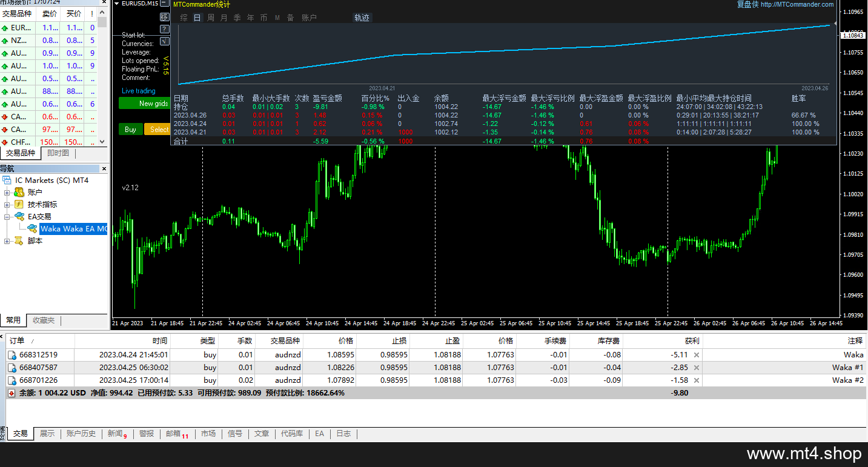Viewport: 868px width, 467px height.
Task: Close order 668407587 with its X
Action: tap(697, 368)
